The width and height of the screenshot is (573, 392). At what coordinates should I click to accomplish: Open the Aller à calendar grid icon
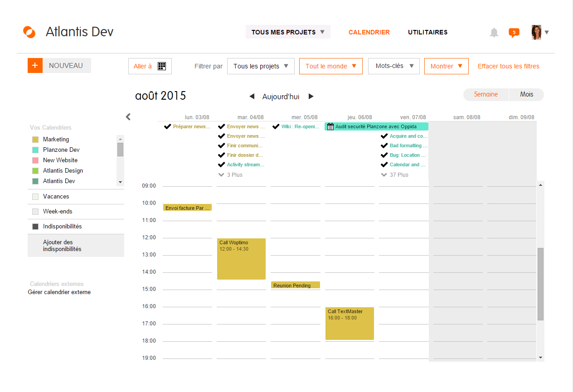click(x=162, y=66)
